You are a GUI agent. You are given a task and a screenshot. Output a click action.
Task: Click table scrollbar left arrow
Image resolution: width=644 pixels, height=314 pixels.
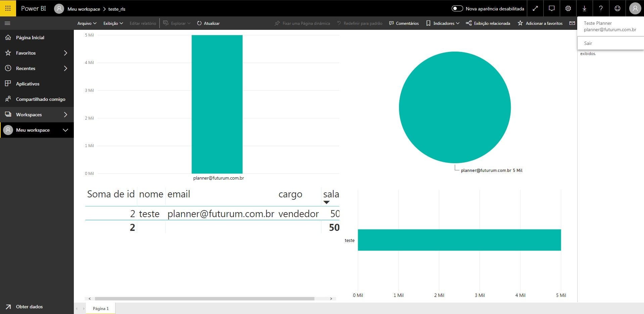[90, 299]
